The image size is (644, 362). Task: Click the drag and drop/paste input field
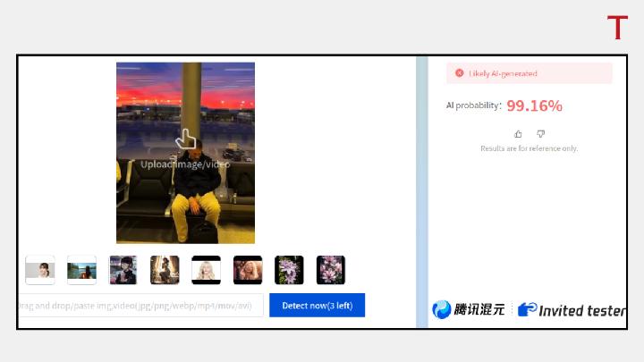pyautogui.click(x=139, y=306)
